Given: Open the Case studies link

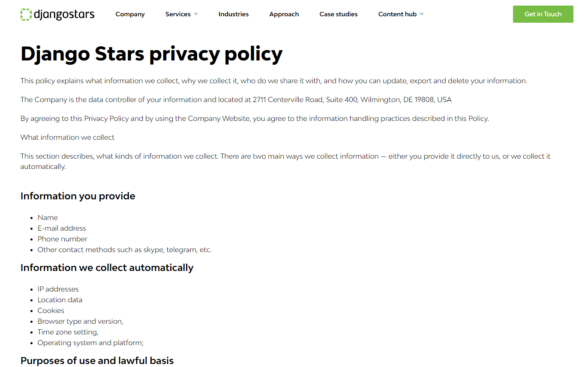Looking at the screenshot, I should [x=338, y=14].
